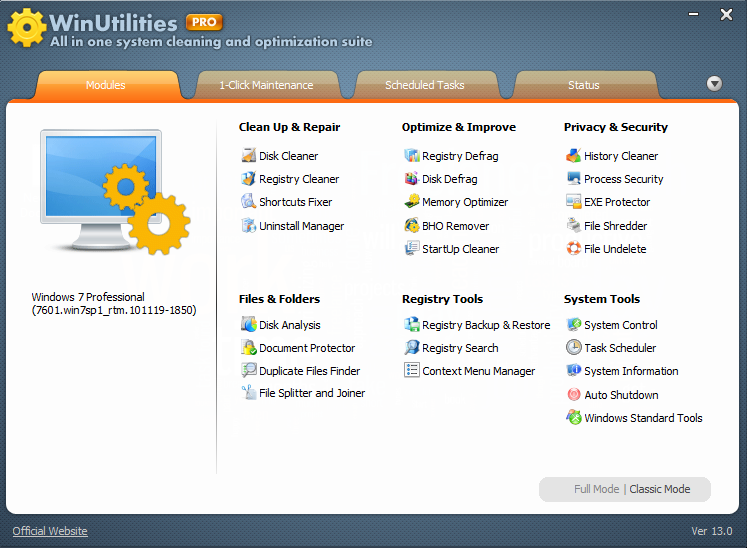Switch to Full Mode
747x548 pixels.
(596, 489)
